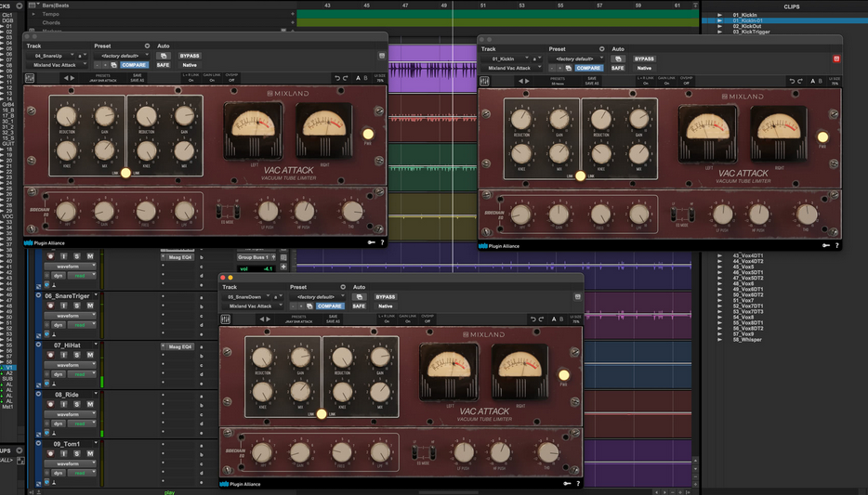
Task: Open 05_SnareDown track selector dropdown
Action: click(x=247, y=297)
